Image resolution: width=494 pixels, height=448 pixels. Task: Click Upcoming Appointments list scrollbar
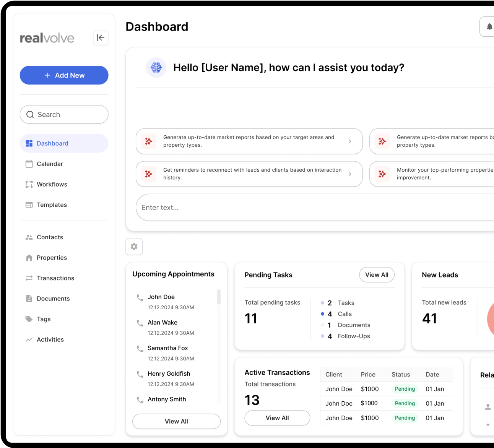click(x=219, y=297)
